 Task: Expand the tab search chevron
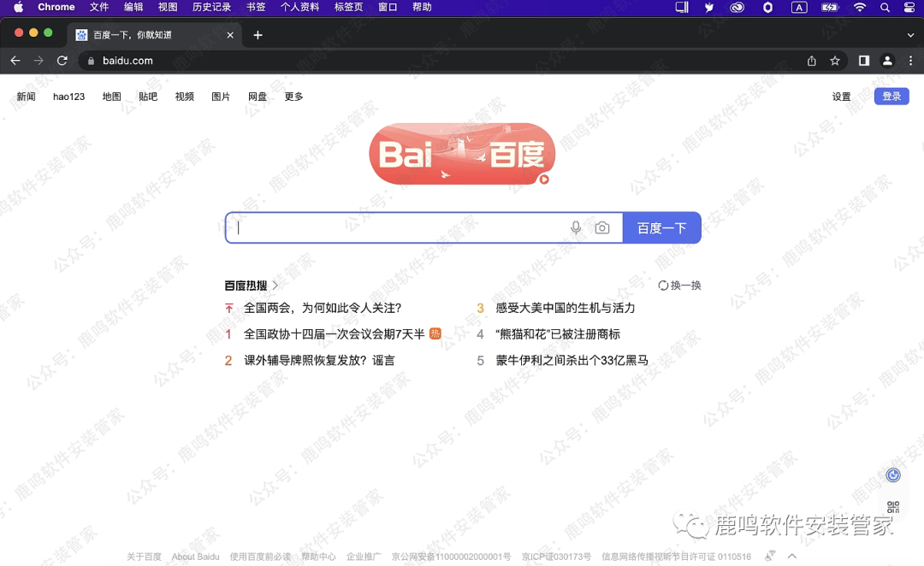click(x=910, y=35)
